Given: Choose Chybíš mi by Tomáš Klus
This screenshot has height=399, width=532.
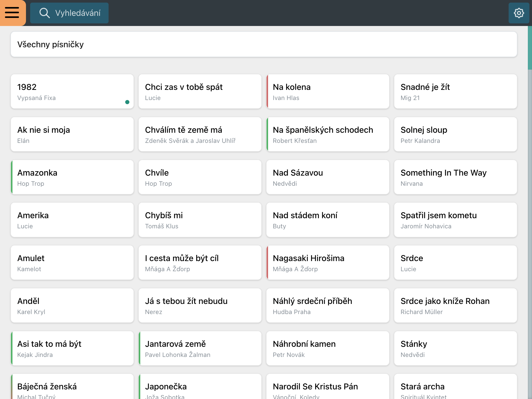Looking at the screenshot, I should pos(200,220).
